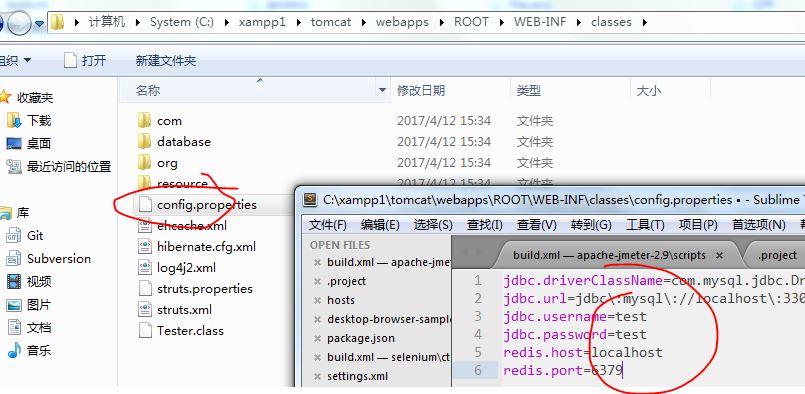Screen dimensions: 805x394
Task: Open Sublime 转到(G) menu
Action: (x=591, y=224)
